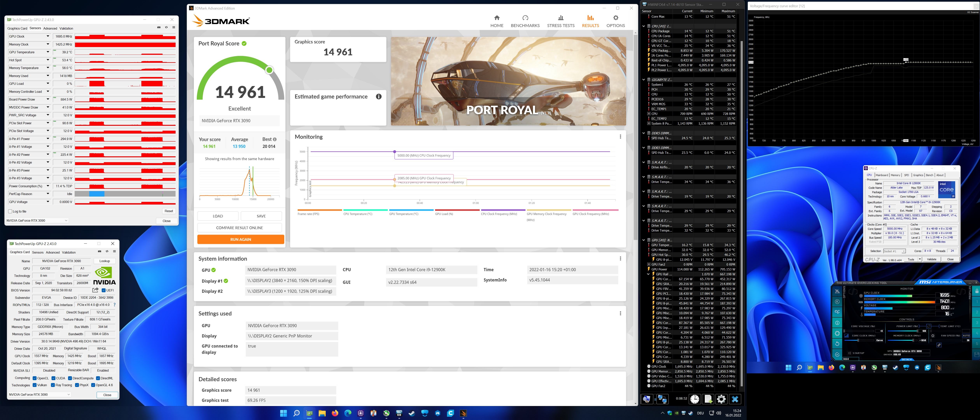Toggle the UEFI checkbox in GPU-Z
The image size is (980, 420).
[104, 290]
